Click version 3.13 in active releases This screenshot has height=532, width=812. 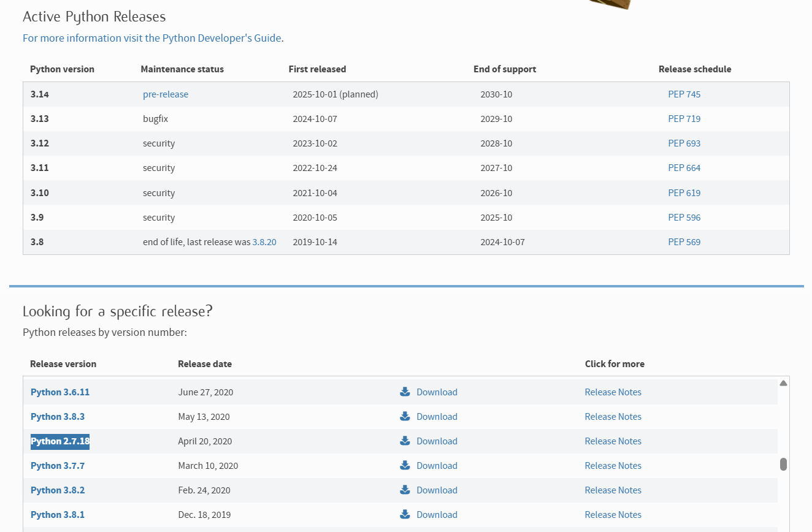[x=39, y=119]
